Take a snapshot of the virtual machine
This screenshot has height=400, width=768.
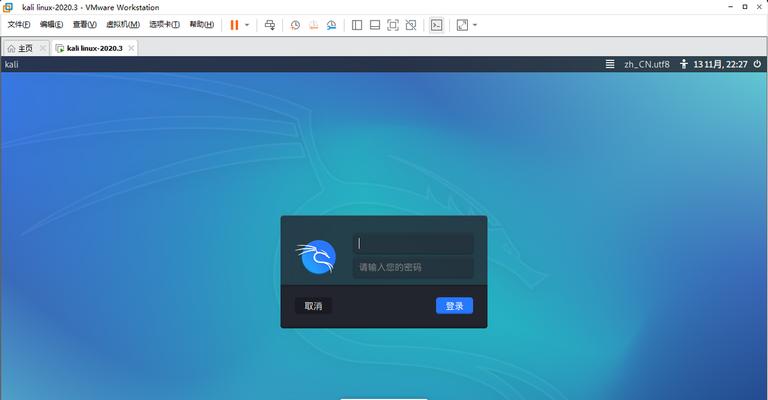pyautogui.click(x=295, y=25)
